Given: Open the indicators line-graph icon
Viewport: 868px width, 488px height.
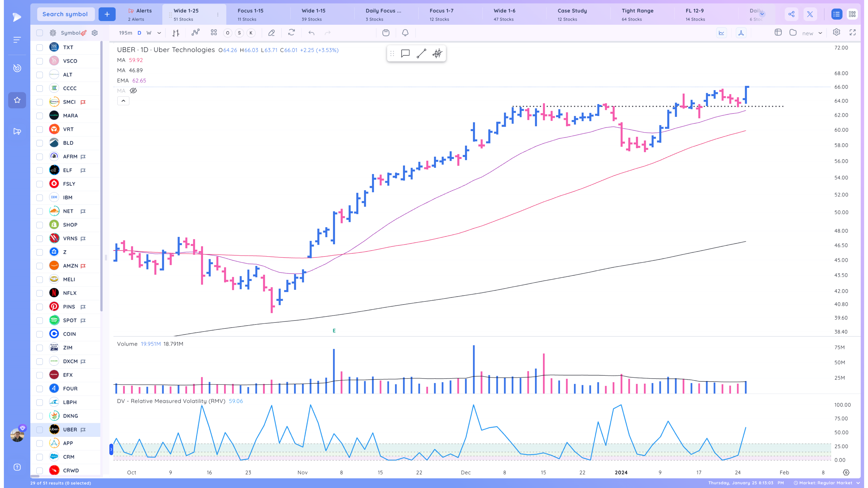Looking at the screenshot, I should (195, 33).
